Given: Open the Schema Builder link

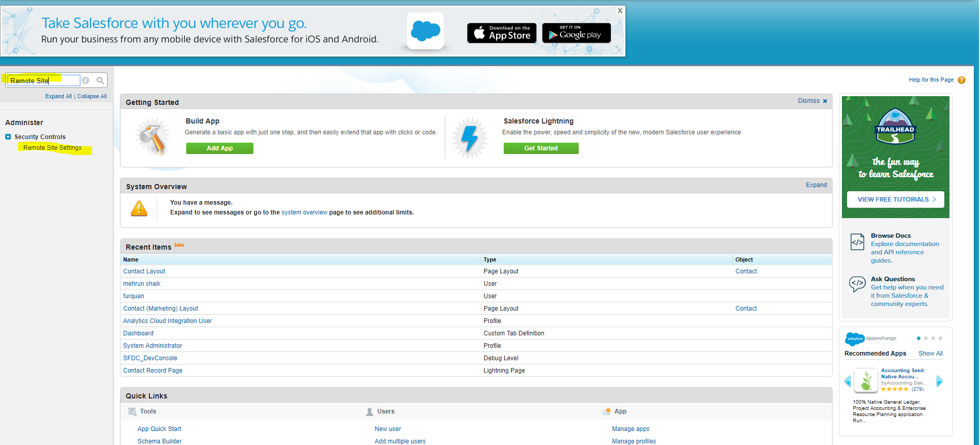Looking at the screenshot, I should click(159, 441).
